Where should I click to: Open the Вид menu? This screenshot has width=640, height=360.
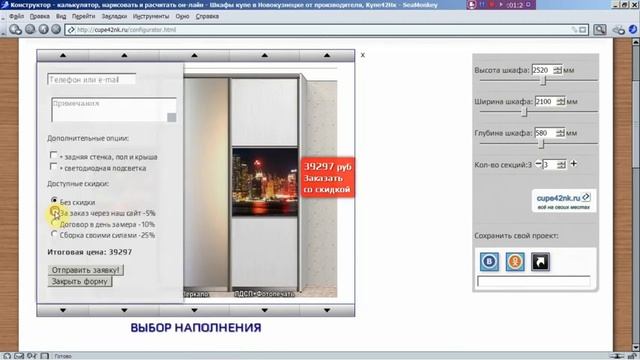click(x=61, y=16)
